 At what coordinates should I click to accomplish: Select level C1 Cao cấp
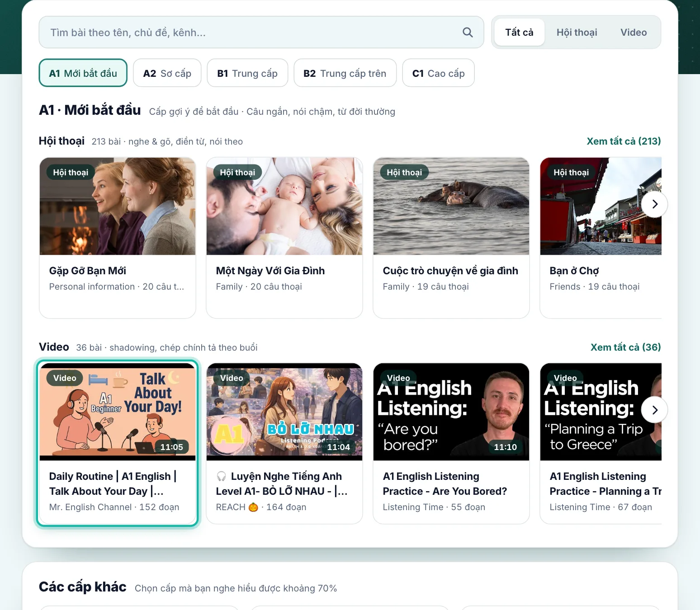tap(439, 73)
